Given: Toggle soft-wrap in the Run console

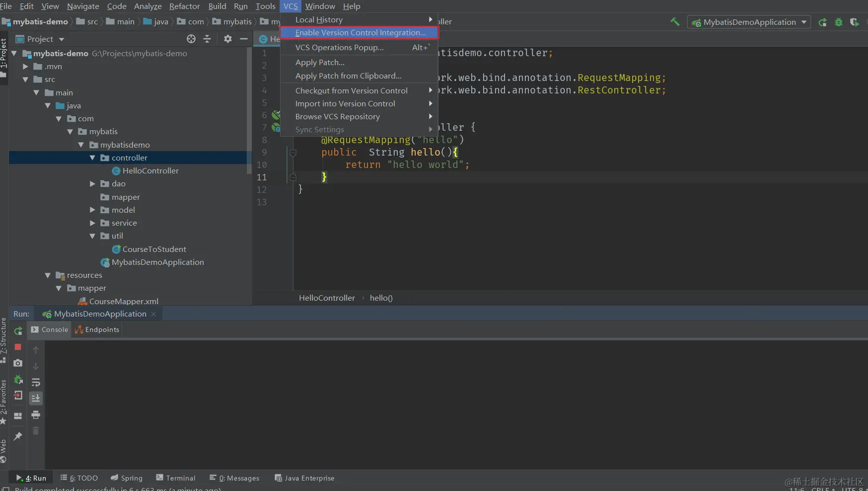Looking at the screenshot, I should pyautogui.click(x=36, y=382).
